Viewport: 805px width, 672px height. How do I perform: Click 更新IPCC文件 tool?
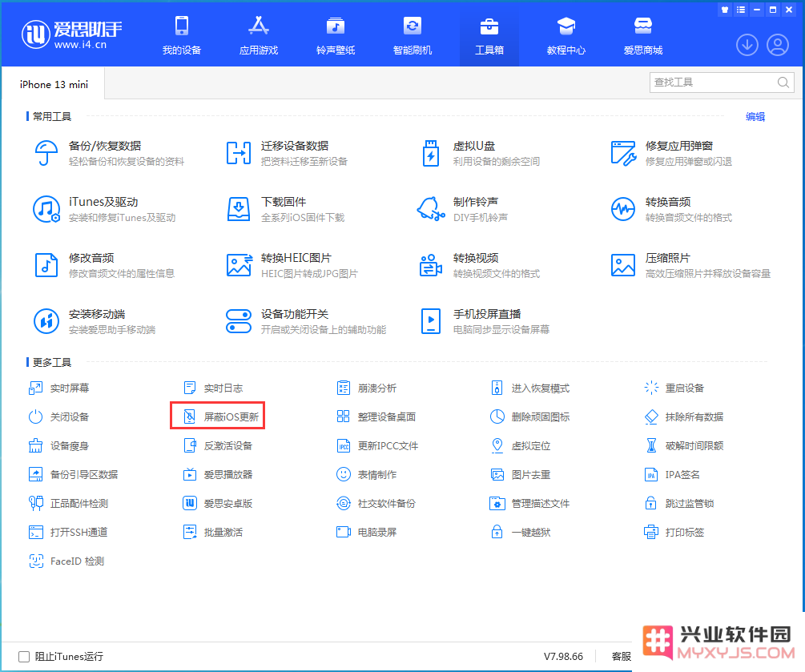click(377, 445)
